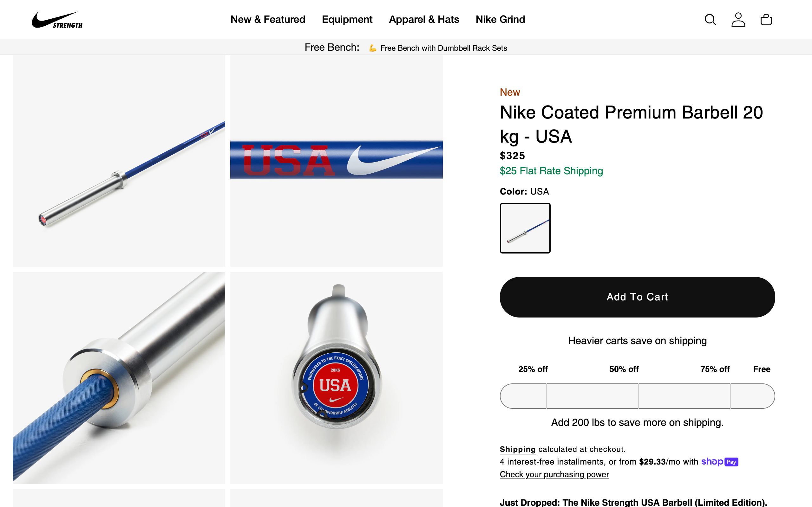Click the Shop Pay logo

click(x=719, y=462)
